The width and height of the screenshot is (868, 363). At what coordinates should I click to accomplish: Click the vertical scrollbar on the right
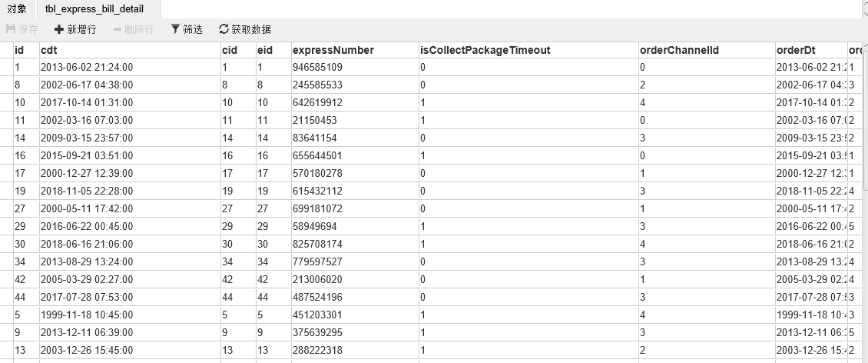tap(865, 122)
